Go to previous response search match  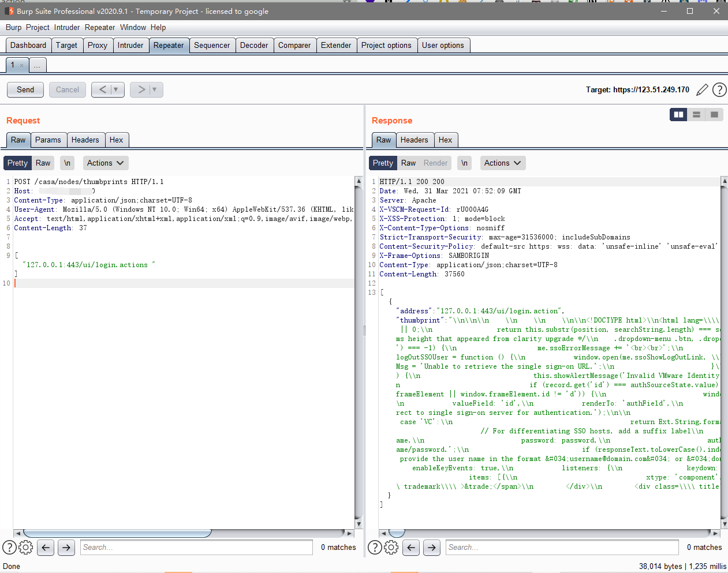pyautogui.click(x=411, y=547)
